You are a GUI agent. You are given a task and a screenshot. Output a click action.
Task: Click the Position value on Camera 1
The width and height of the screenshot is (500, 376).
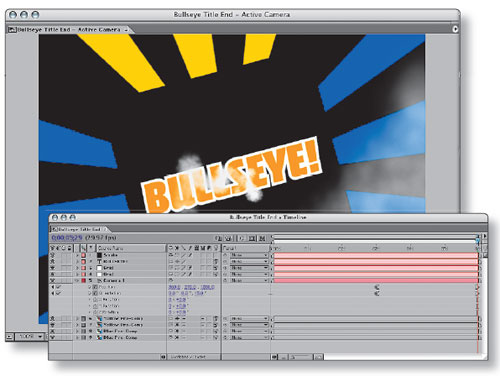coord(191,287)
